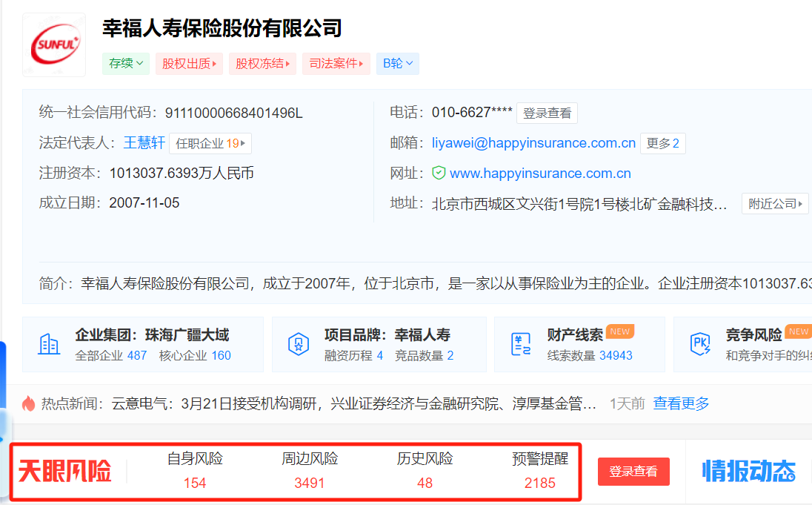This screenshot has height=505, width=812.
Task: Click the company name 幸福人寿保险股份有限公司
Action: click(222, 28)
